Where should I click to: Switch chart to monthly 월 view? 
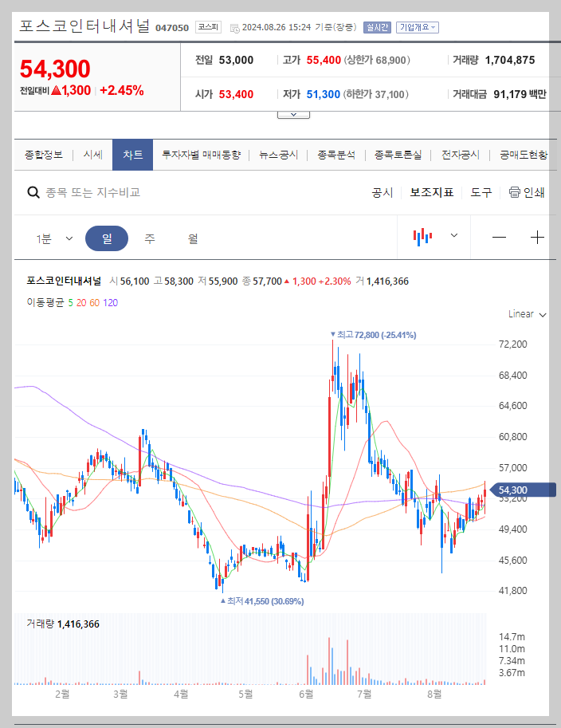coord(191,238)
